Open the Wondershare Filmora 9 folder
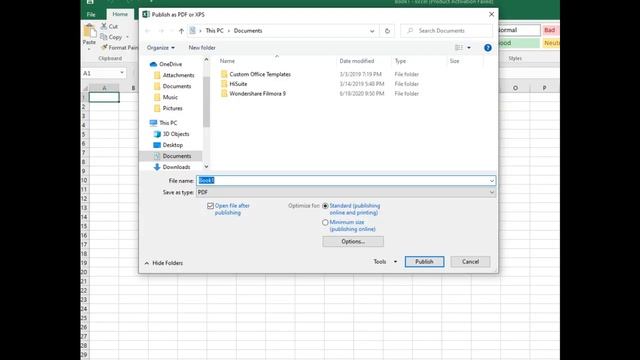This screenshot has height=360, width=640. tap(253, 93)
